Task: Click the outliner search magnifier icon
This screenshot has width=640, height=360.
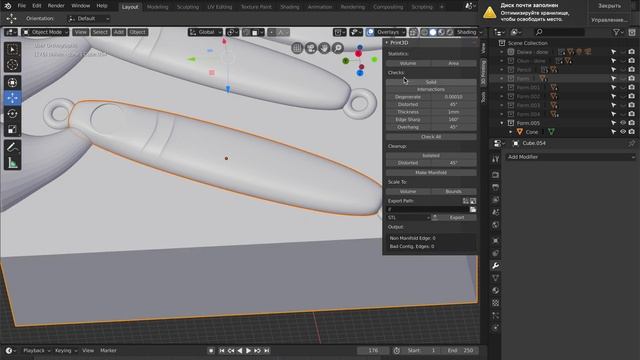Action: (x=539, y=32)
